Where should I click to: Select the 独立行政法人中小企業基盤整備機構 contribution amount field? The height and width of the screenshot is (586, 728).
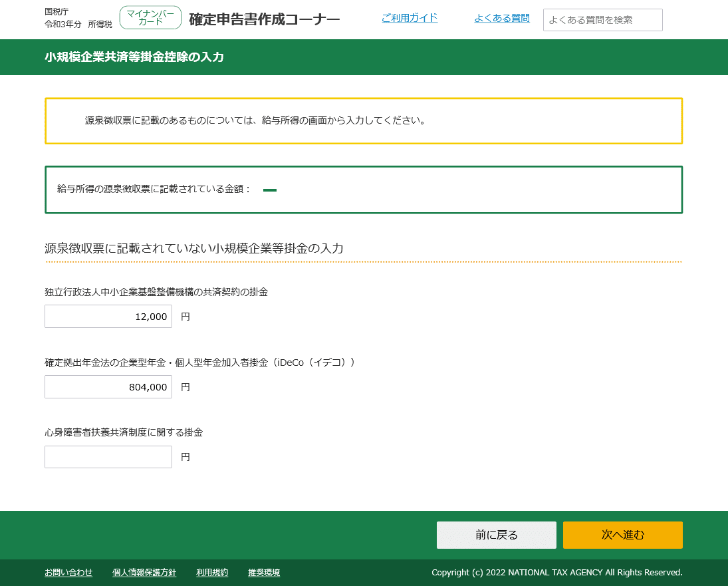pos(108,316)
